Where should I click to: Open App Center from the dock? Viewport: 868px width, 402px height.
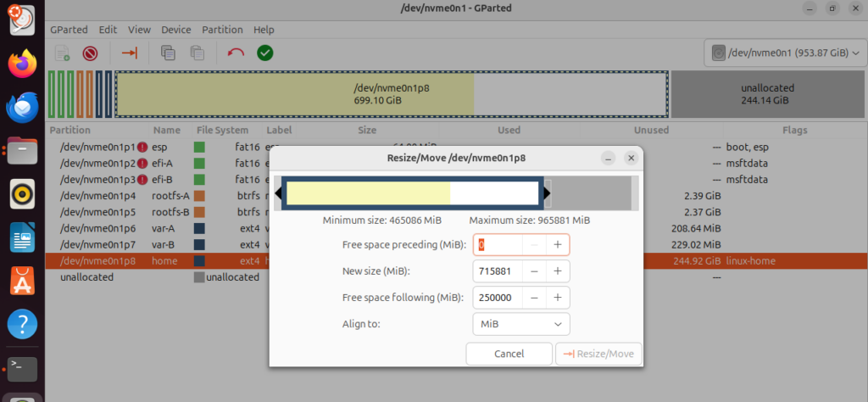[22, 281]
